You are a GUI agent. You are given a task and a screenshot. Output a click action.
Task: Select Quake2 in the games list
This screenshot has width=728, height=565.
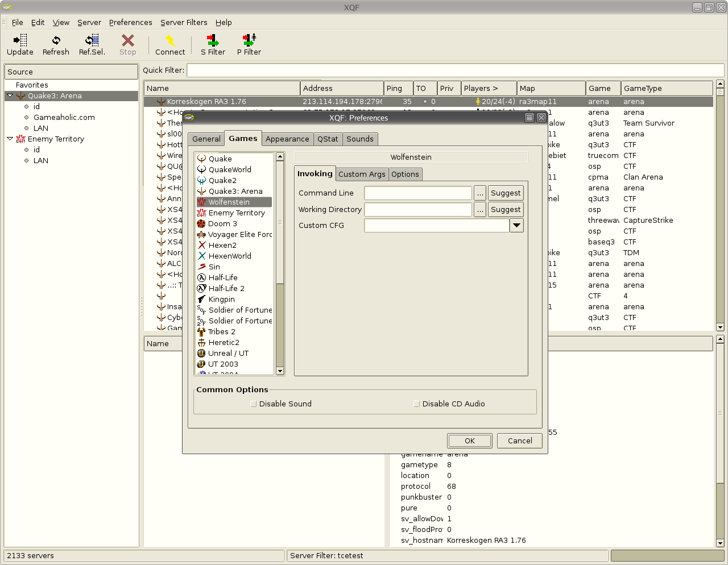coord(234,180)
